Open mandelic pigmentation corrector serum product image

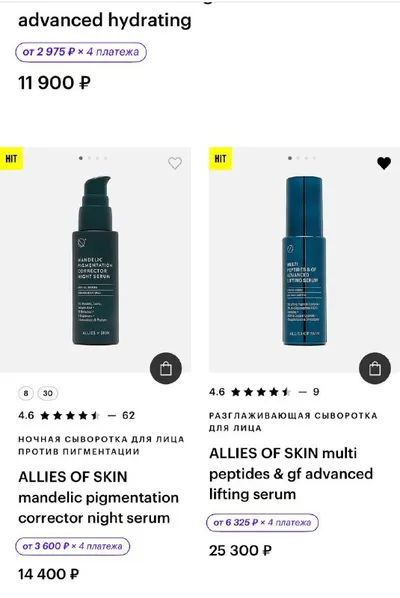click(x=95, y=260)
